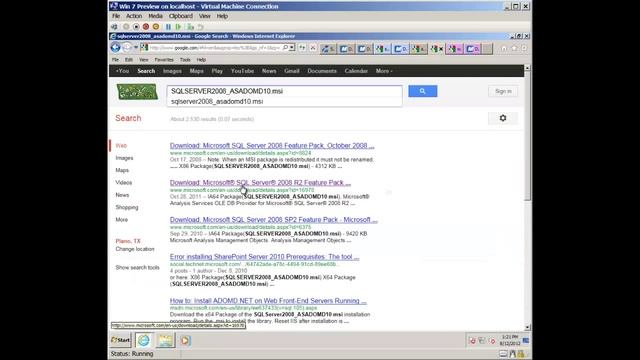Click the Stop (X) icon beside address bar
Screen dimensions: 640x360
point(313,48)
